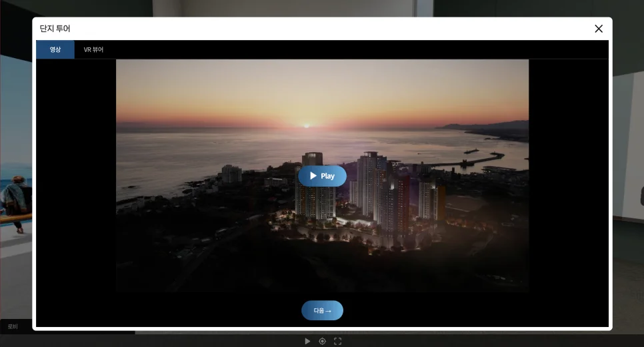Click the low-rise building left of towers
This screenshot has height=347, width=644.
click(x=231, y=173)
